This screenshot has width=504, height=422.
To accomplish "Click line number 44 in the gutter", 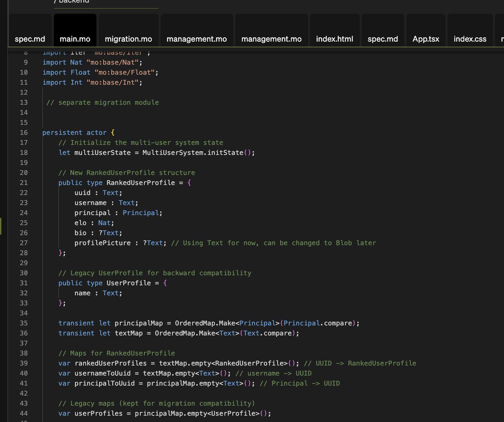I will coord(24,414).
